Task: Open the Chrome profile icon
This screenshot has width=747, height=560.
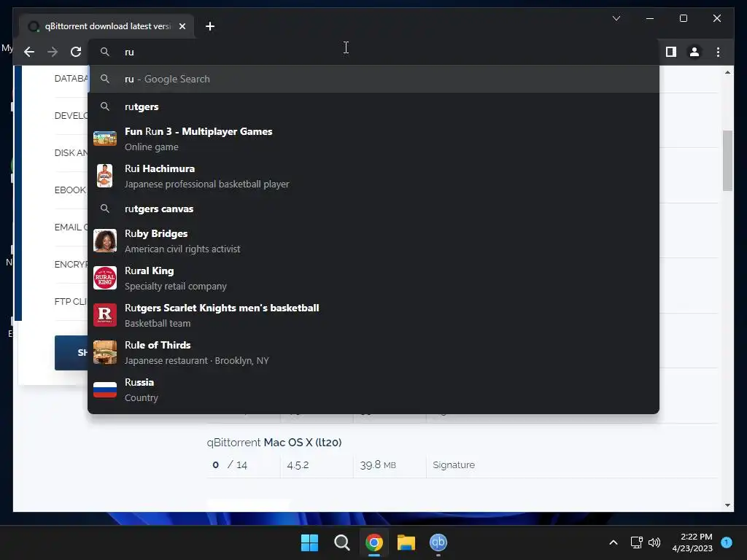Action: pos(694,52)
